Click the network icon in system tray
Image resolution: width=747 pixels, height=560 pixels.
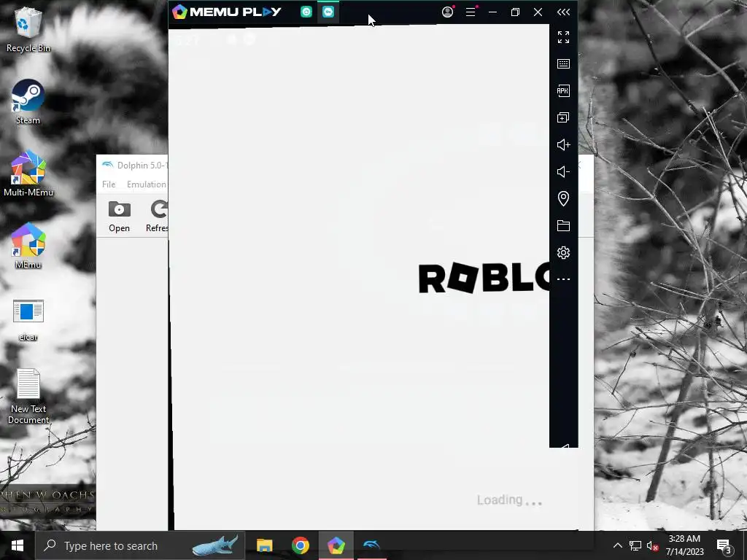(x=635, y=545)
